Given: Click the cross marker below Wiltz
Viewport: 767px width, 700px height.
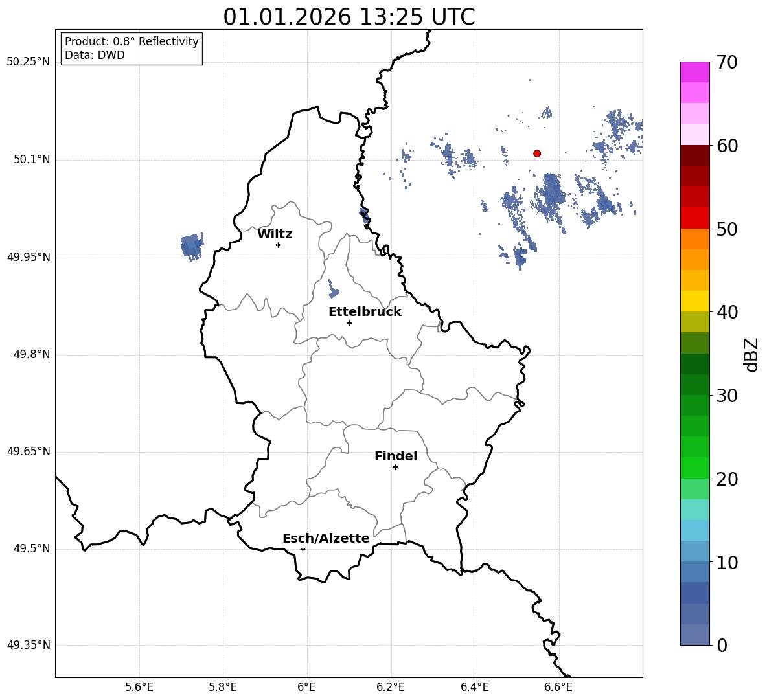Looking at the screenshot, I should tap(278, 245).
